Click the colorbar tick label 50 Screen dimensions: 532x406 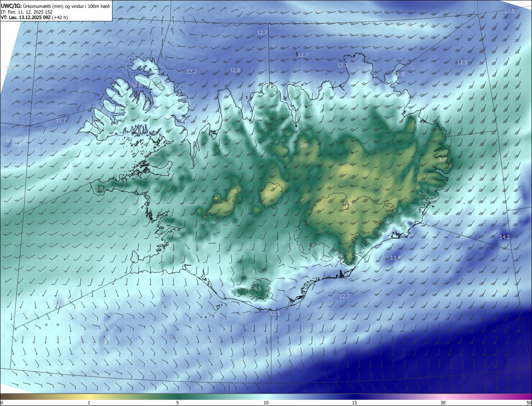[529, 403]
